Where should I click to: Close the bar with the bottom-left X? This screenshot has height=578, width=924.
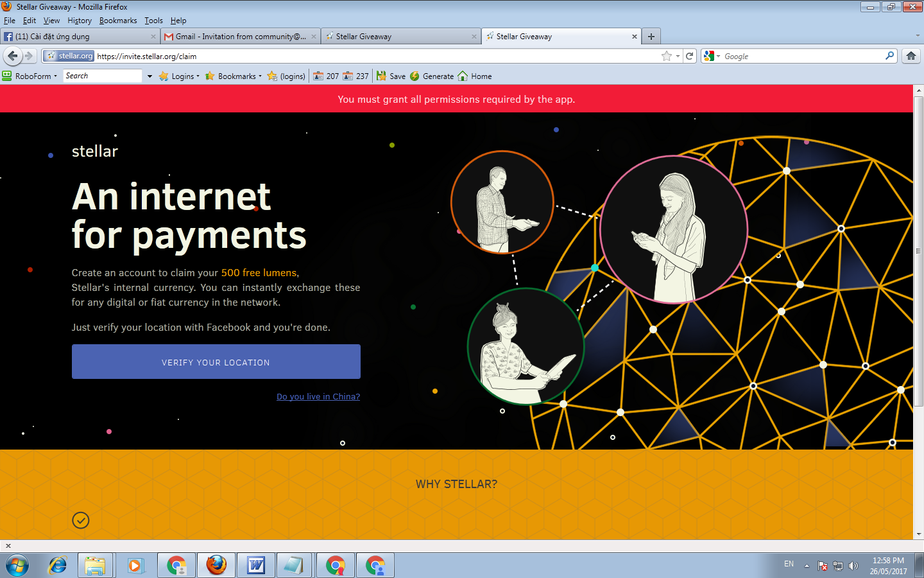[x=8, y=546]
